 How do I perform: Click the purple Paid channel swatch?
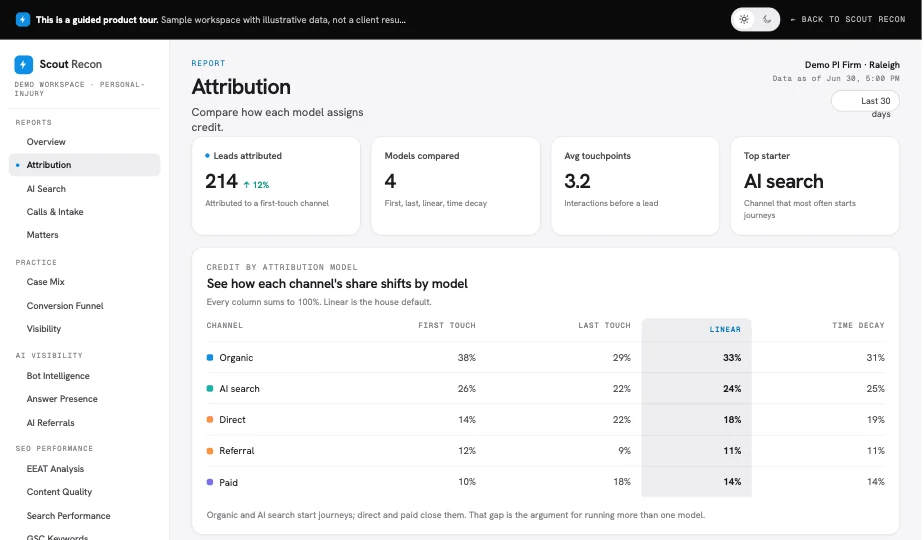(x=210, y=482)
